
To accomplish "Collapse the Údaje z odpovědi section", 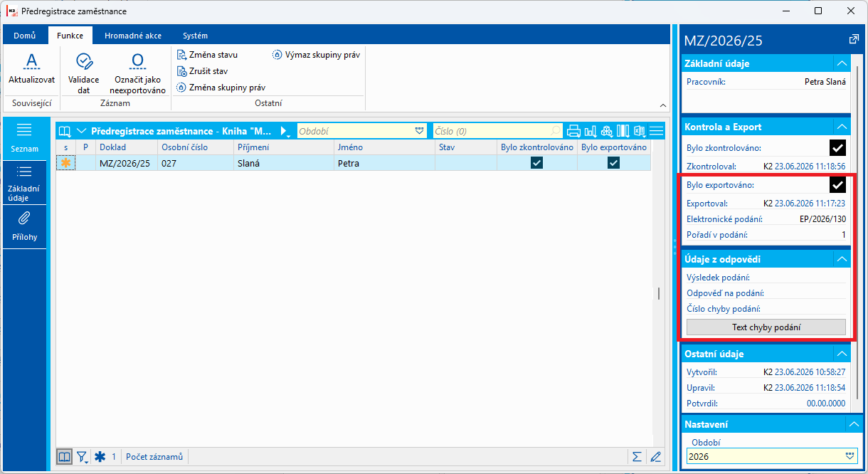I will pyautogui.click(x=842, y=259).
